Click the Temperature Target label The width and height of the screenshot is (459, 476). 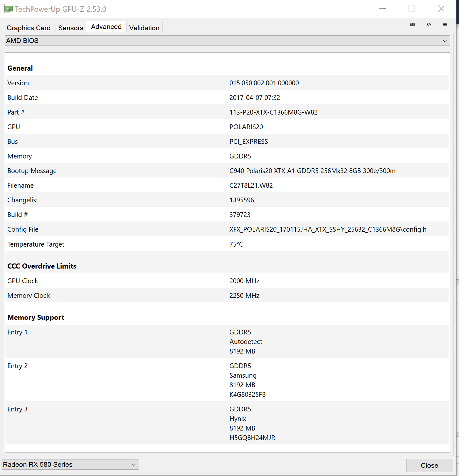click(36, 244)
